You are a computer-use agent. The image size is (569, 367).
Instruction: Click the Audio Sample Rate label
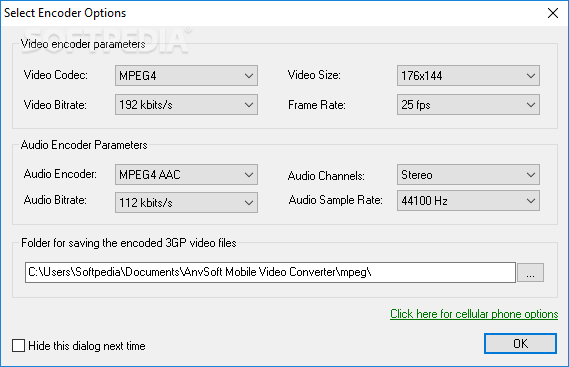(336, 200)
